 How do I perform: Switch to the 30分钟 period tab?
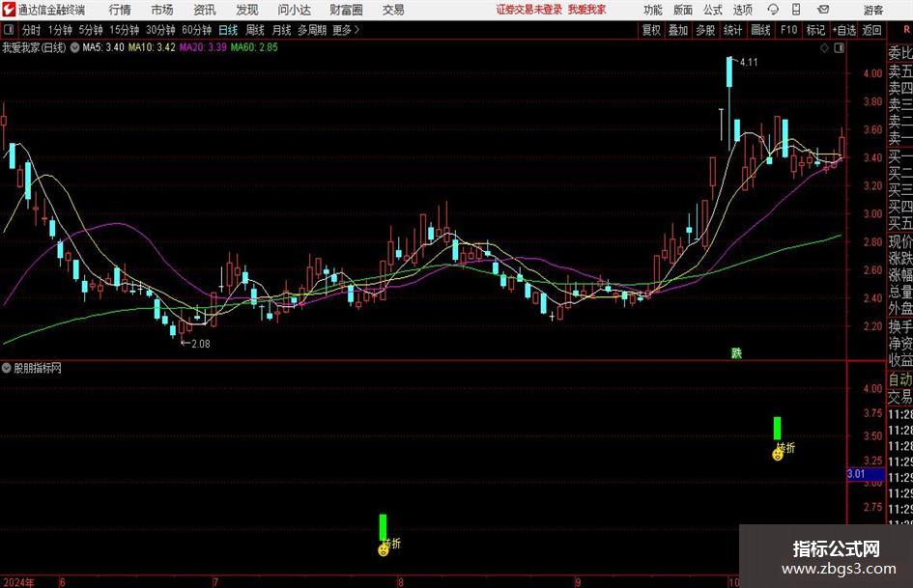click(x=160, y=30)
